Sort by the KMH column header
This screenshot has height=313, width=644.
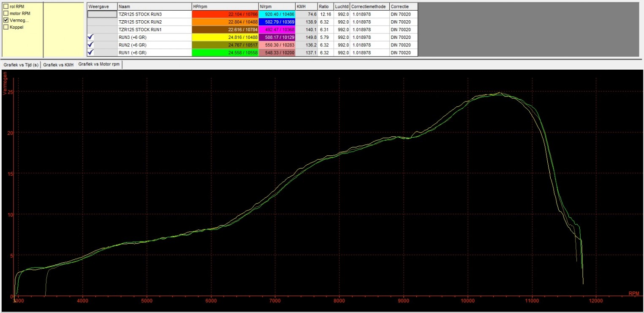pyautogui.click(x=307, y=7)
